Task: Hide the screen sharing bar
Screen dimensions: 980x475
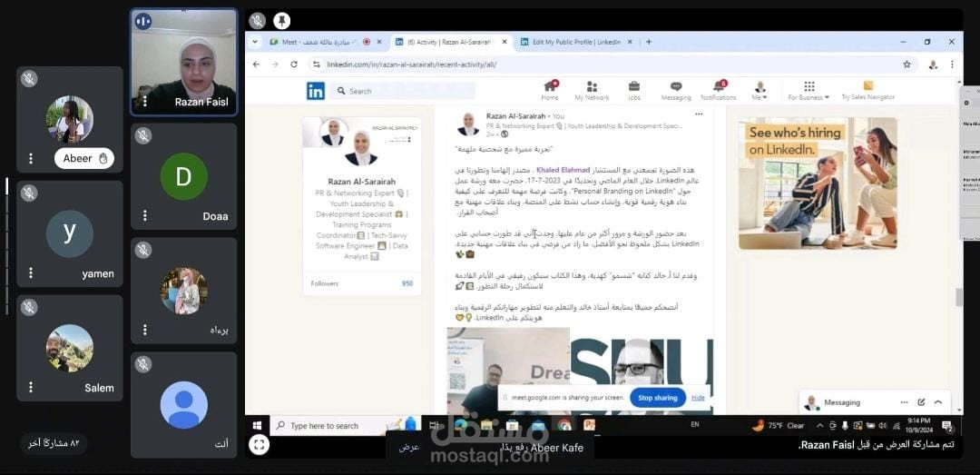Action: click(698, 398)
